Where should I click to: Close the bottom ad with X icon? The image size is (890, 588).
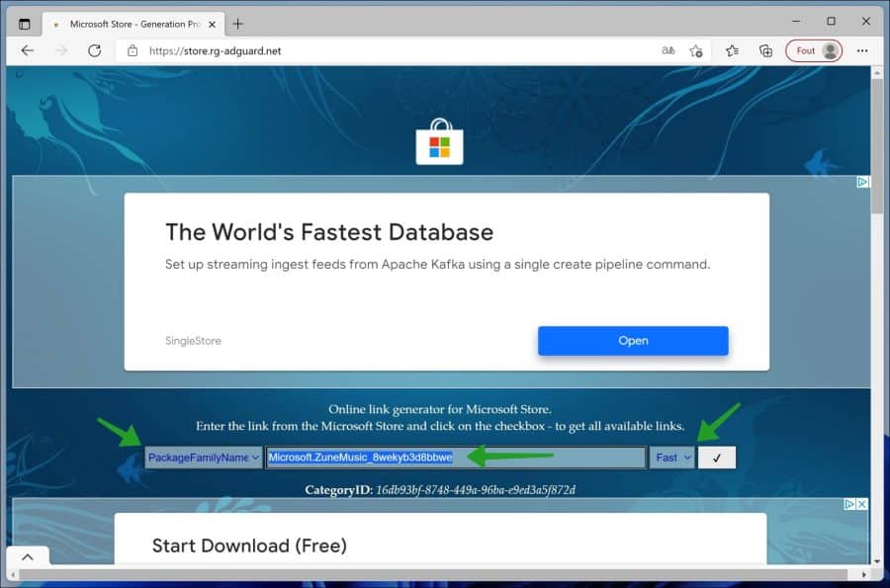coord(861,504)
